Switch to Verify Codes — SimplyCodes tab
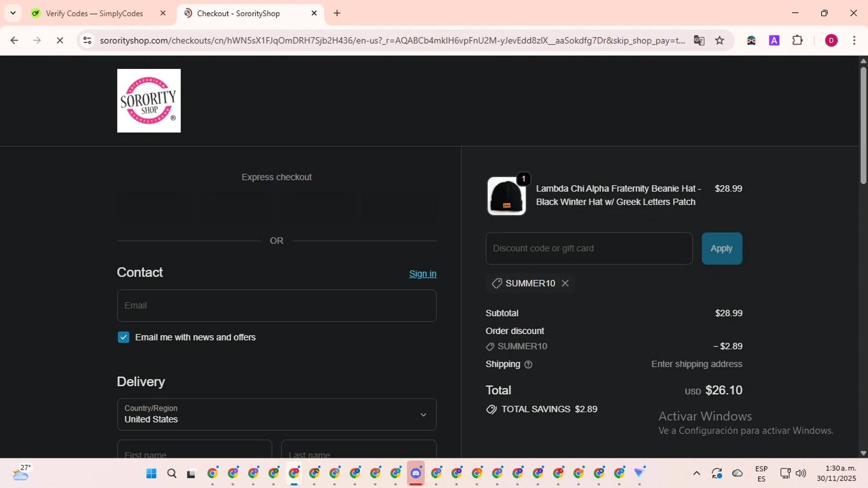Image resolution: width=868 pixels, height=488 pixels. click(94, 13)
